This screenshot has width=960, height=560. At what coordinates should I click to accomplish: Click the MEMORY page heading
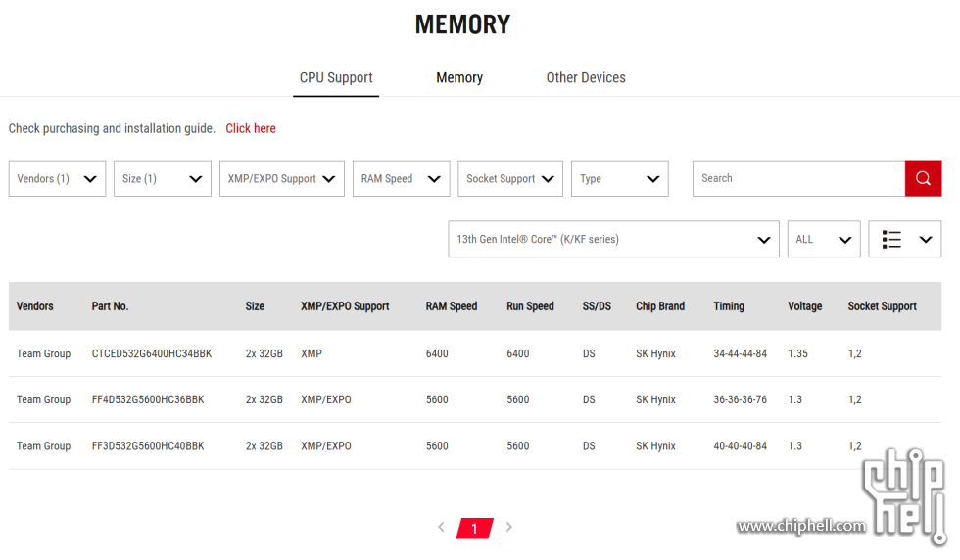coord(462,24)
